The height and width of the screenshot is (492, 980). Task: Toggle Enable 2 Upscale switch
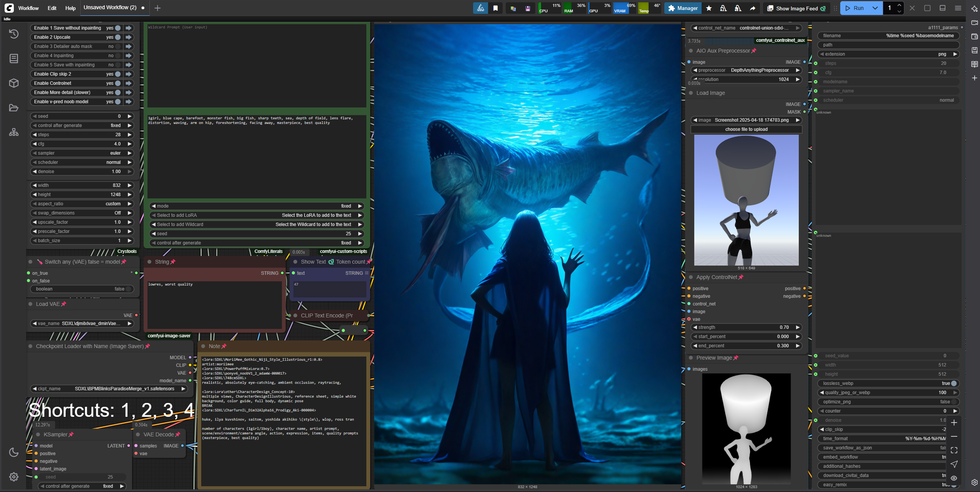pos(118,37)
